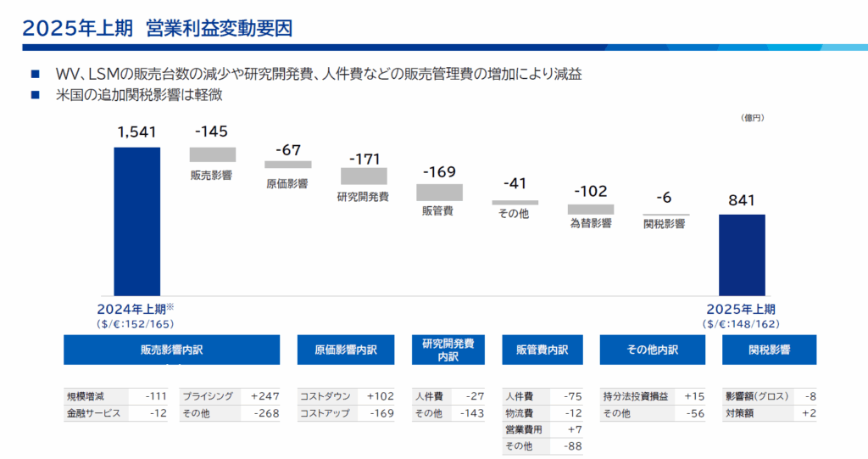This screenshot has height=459, width=868.
Task: Click the 関税影響 blue header box
Action: [x=770, y=350]
